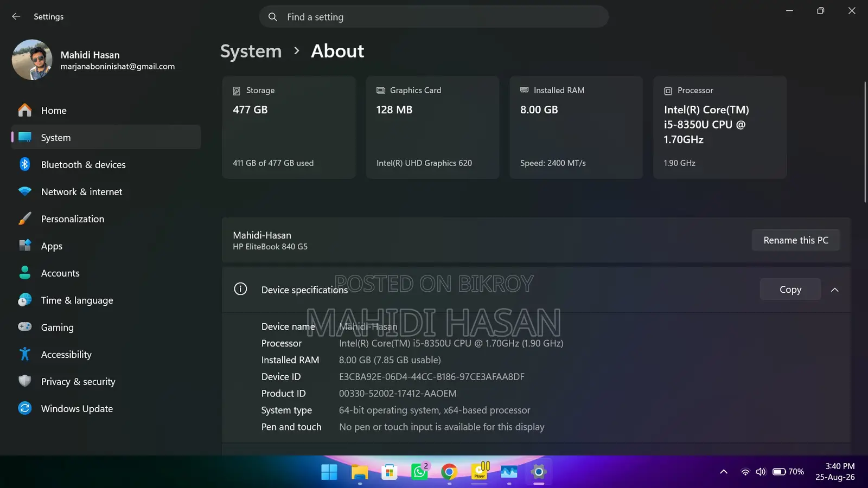Open Personalization settings

[106, 219]
